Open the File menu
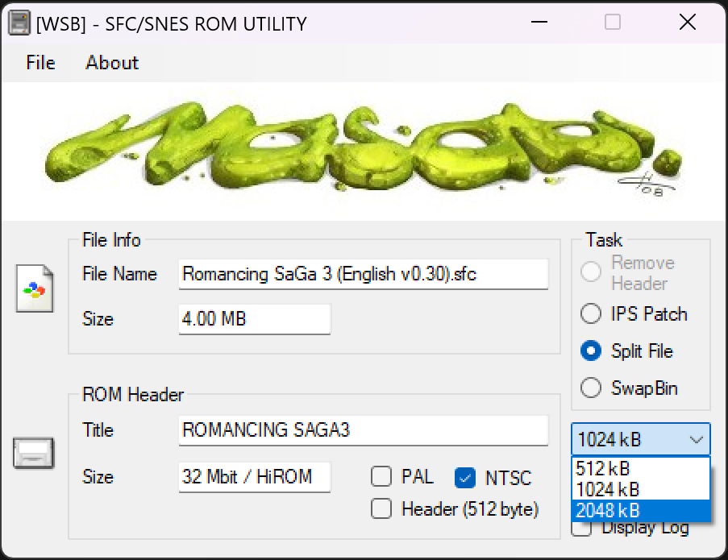Image resolution: width=728 pixels, height=560 pixels. point(40,63)
